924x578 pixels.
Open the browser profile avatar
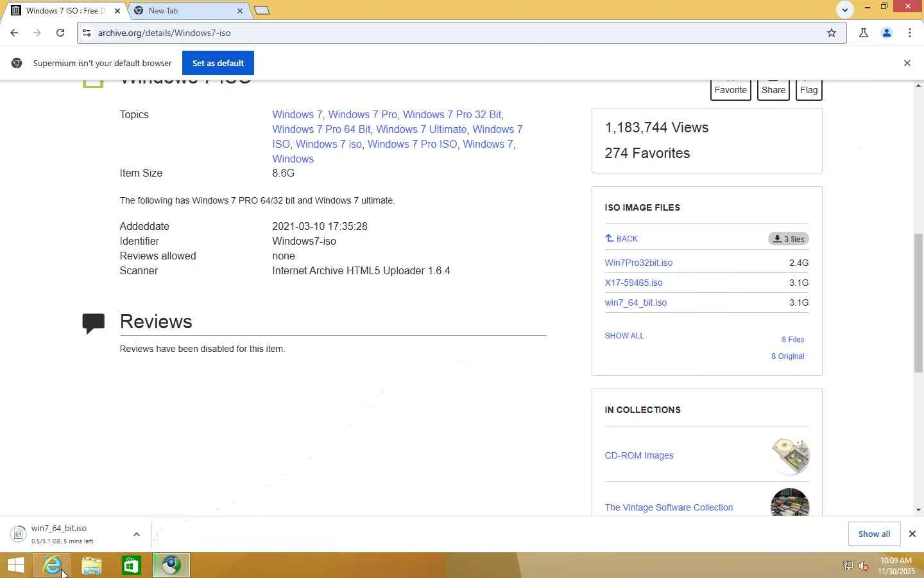[x=887, y=33]
